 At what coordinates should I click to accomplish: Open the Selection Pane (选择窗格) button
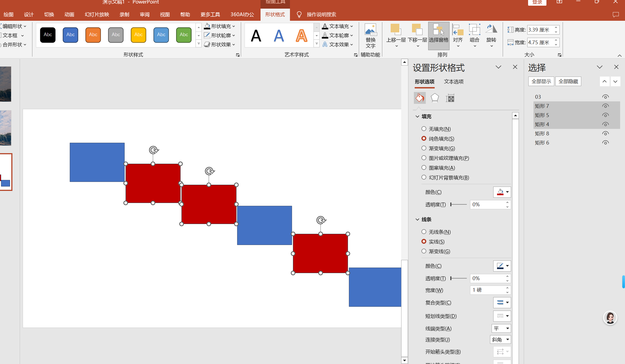click(x=438, y=35)
